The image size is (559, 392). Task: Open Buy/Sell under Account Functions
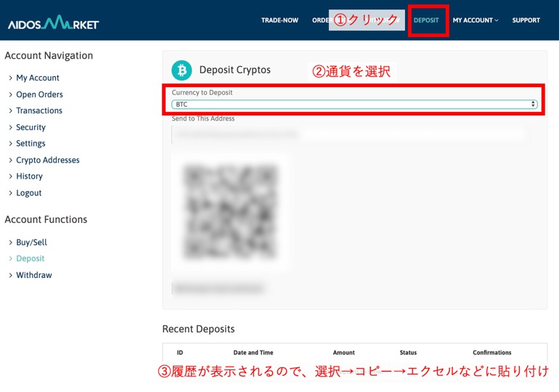pyautogui.click(x=31, y=242)
